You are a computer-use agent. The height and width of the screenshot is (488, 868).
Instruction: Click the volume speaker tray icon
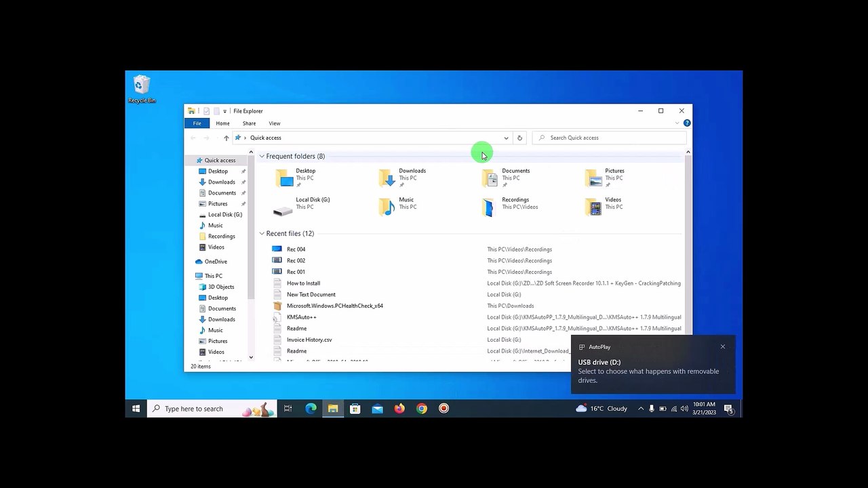click(x=684, y=409)
